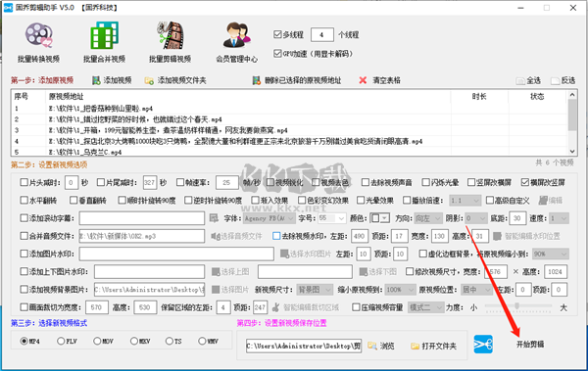Enable 水平翻转 checkbox
The width and height of the screenshot is (588, 371).
click(x=24, y=200)
